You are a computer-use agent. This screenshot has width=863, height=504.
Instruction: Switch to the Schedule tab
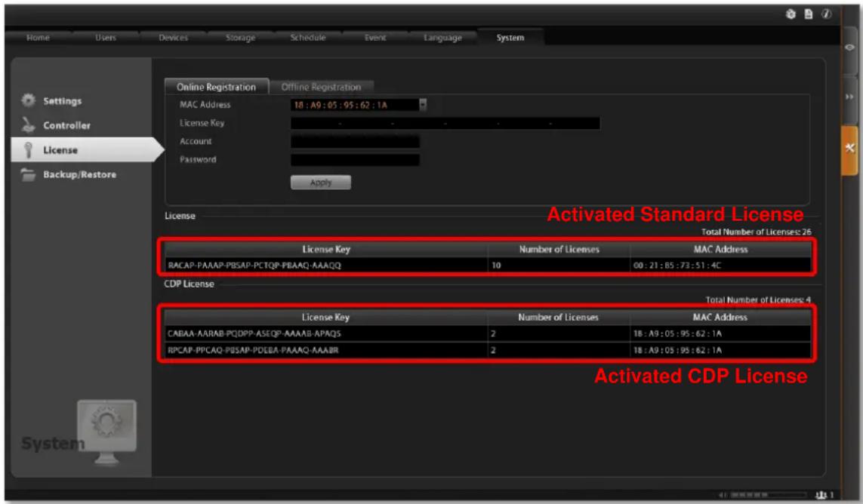307,38
